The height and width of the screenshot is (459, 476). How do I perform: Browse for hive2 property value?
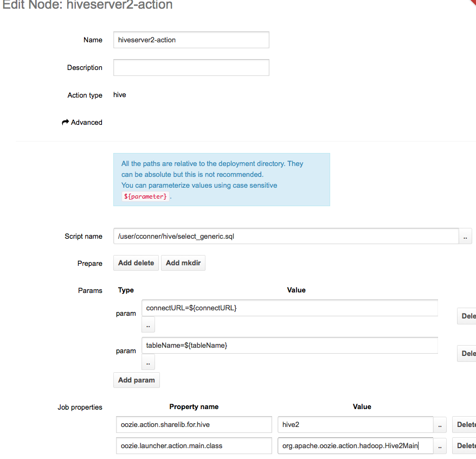[441, 424]
